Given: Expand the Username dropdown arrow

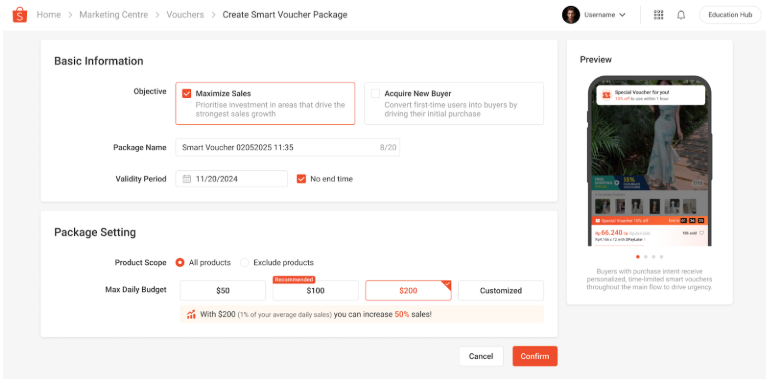Looking at the screenshot, I should (622, 15).
